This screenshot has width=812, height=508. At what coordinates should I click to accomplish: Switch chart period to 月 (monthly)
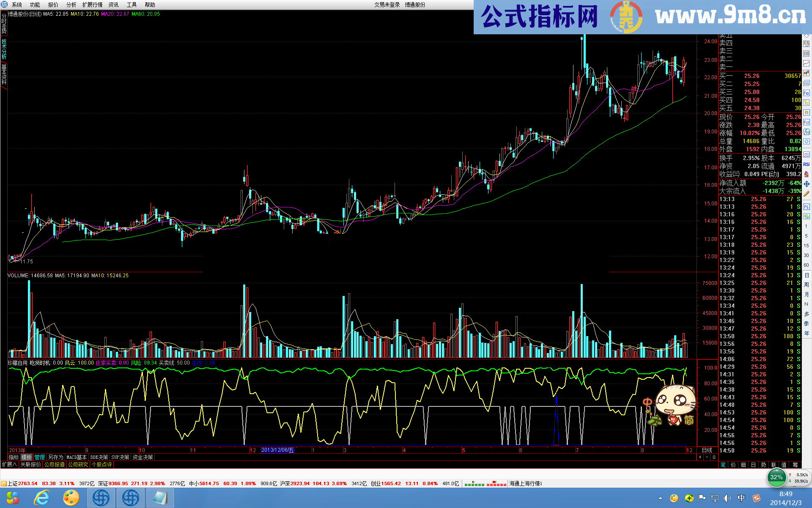[x=807, y=294]
